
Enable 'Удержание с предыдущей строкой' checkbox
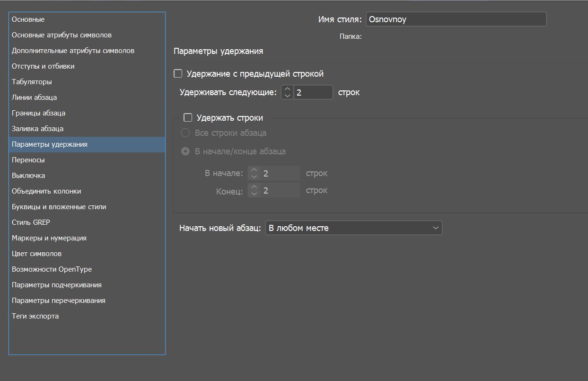pyautogui.click(x=178, y=74)
